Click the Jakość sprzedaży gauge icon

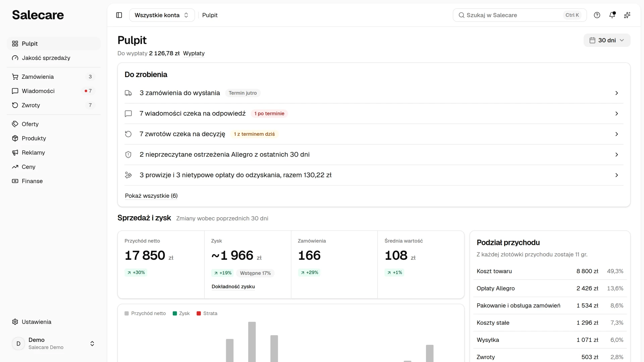tap(15, 58)
